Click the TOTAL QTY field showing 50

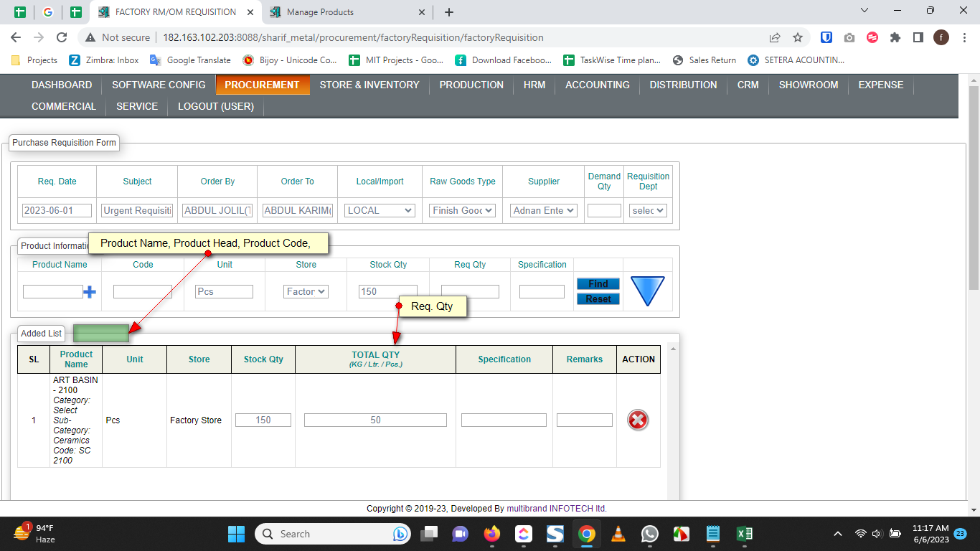[x=375, y=420]
